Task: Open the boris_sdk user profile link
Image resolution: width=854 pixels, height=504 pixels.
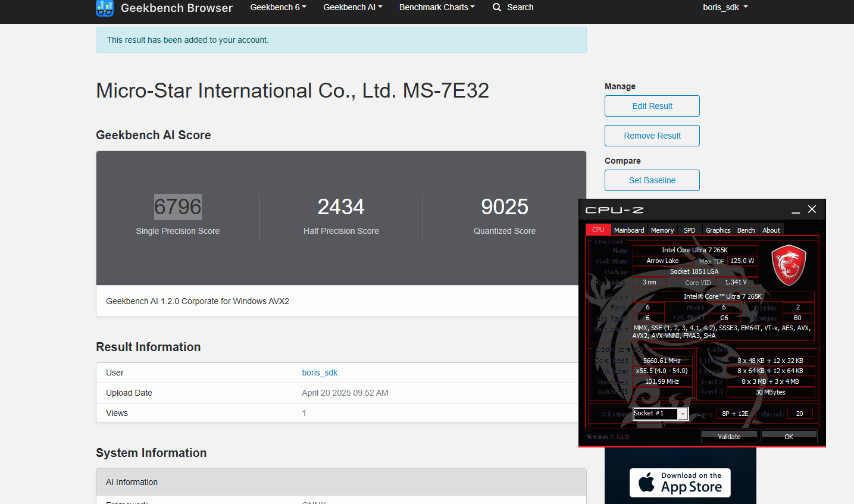Action: [x=320, y=372]
